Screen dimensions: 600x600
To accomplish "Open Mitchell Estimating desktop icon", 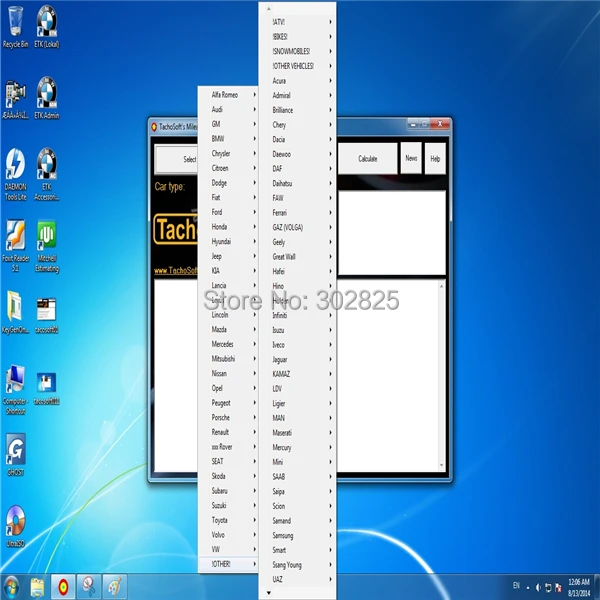I will click(47, 246).
